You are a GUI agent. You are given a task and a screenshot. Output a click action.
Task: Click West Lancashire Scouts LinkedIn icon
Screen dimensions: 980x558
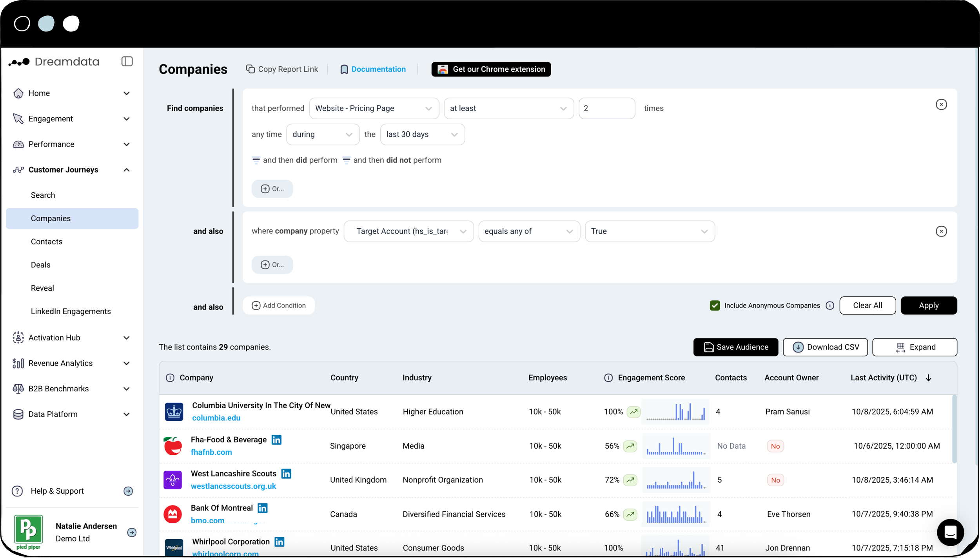tap(286, 474)
